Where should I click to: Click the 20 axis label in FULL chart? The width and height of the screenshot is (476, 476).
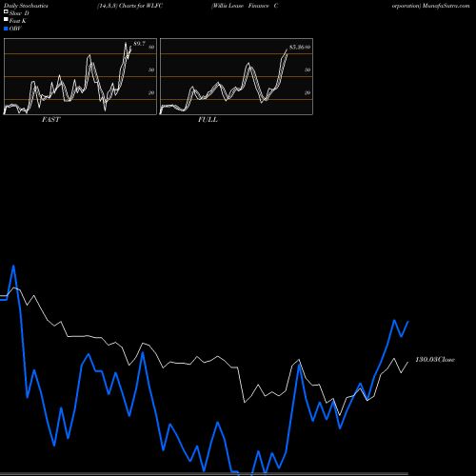307,92
